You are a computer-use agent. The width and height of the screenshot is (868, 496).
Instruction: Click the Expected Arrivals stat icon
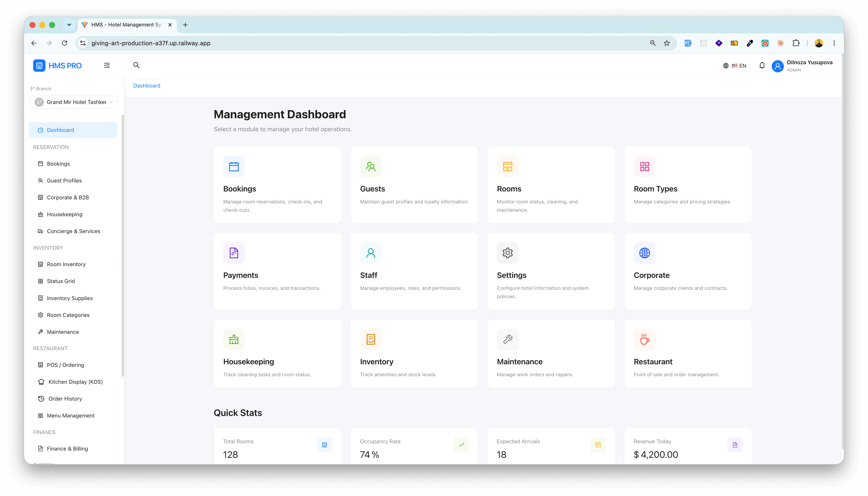[598, 445]
